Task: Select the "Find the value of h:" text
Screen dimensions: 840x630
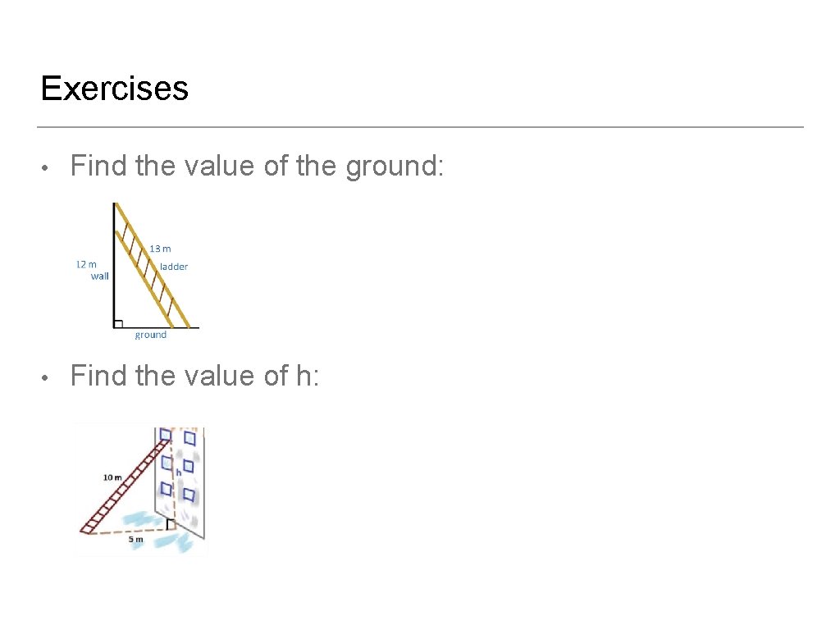Action: coord(194,377)
